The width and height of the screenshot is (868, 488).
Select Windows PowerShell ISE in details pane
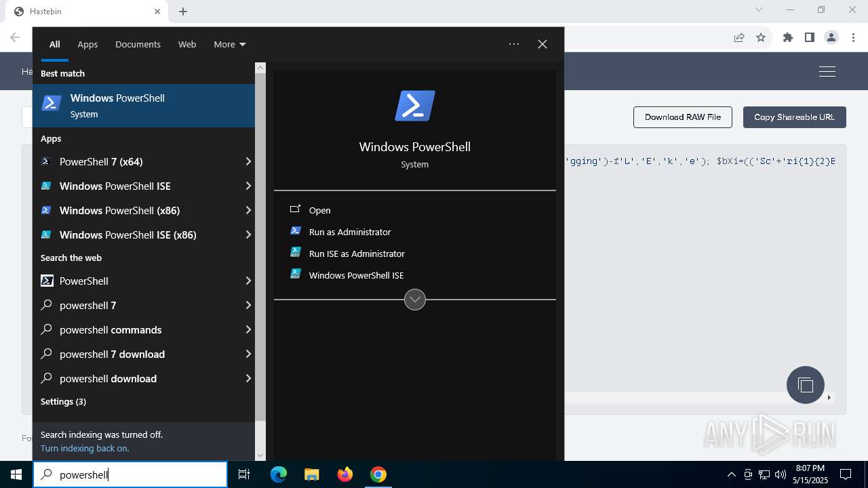pos(356,275)
